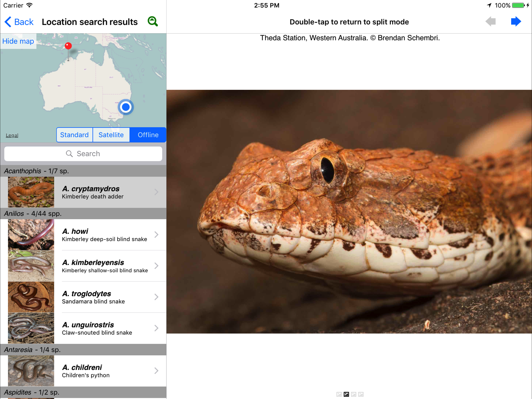Tap the Back chevron icon

(8, 22)
